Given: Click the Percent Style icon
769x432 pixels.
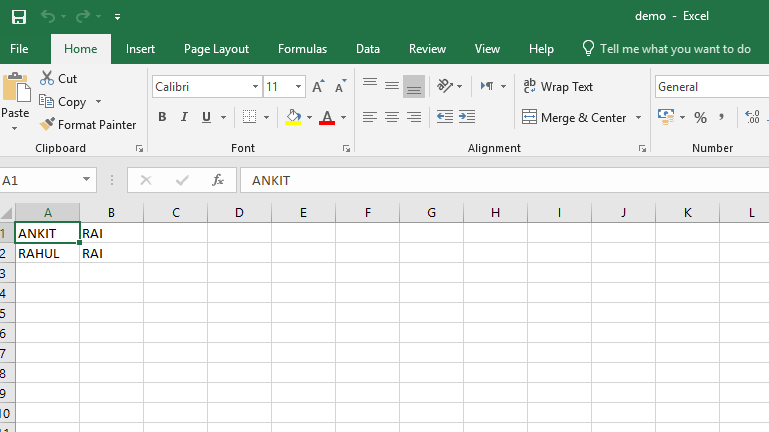Looking at the screenshot, I should click(700, 118).
